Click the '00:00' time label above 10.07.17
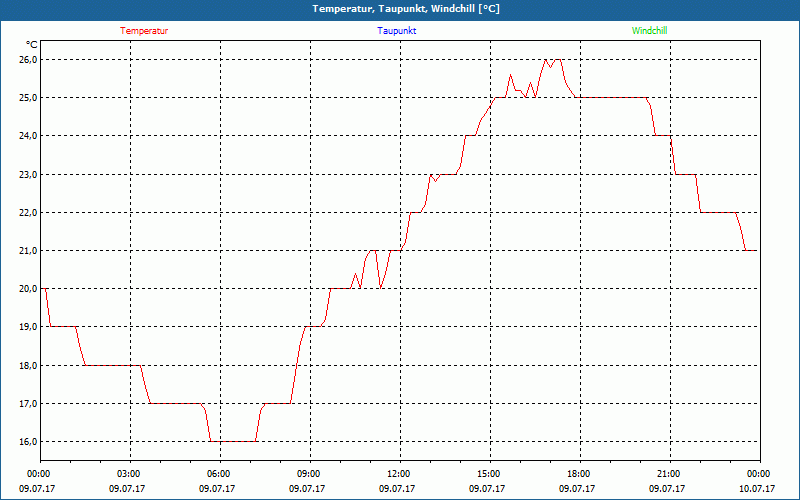800x500 pixels. (x=757, y=474)
